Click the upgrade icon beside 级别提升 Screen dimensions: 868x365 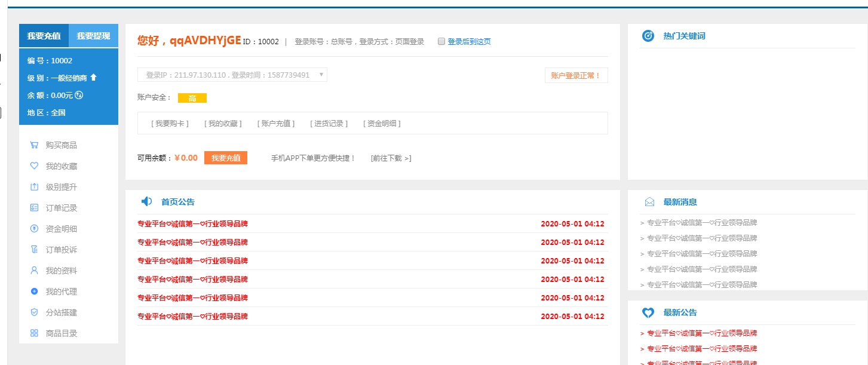(x=34, y=187)
